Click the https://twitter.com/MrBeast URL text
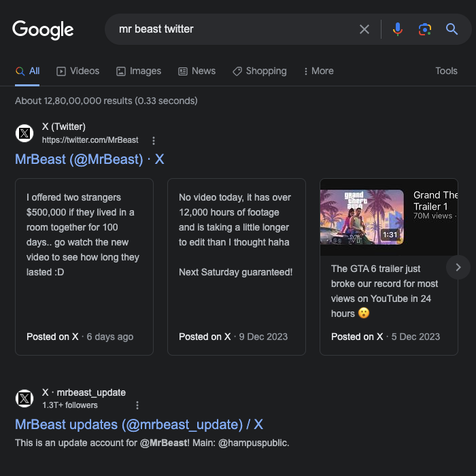Screen dimensions: 476x476 [90, 140]
